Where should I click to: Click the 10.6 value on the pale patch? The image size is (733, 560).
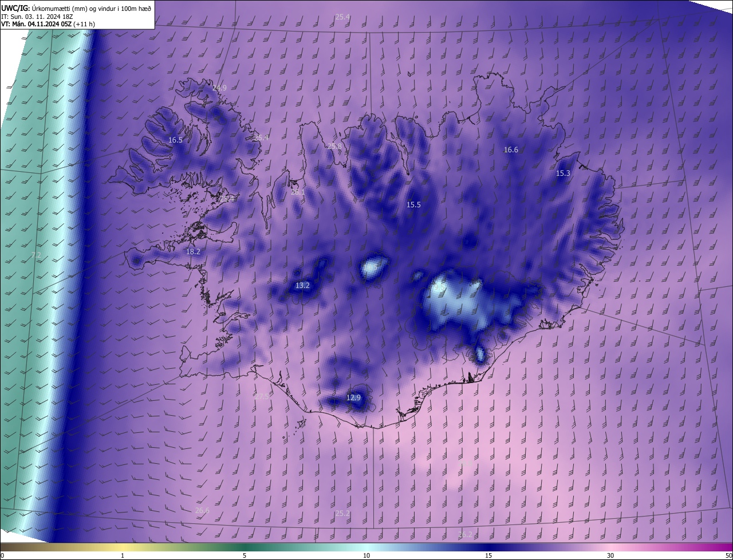(x=370, y=267)
